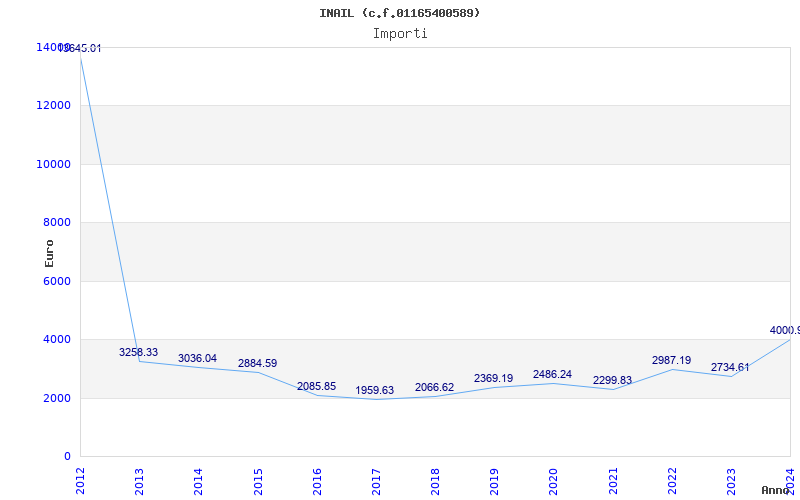Click the x-axis year 2015

258,481
